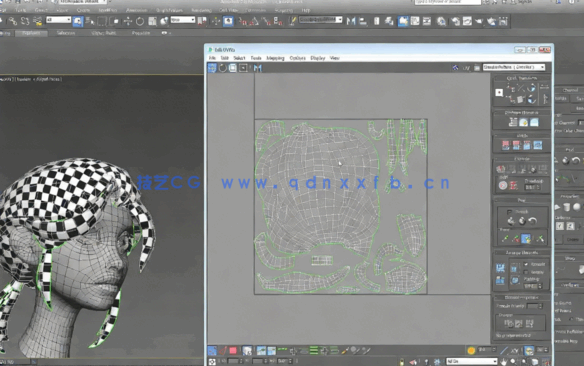Open the Tools menu in Edit UVWs
584x366 pixels.
[256, 58]
